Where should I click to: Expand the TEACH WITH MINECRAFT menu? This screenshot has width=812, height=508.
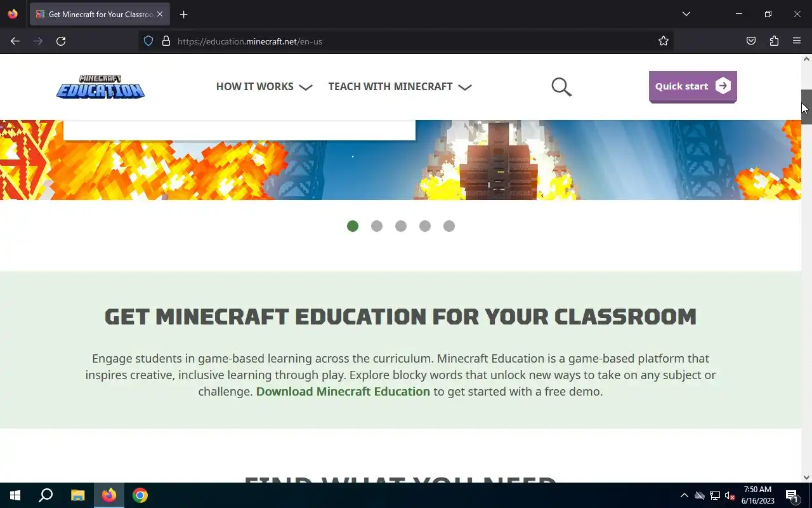[400, 86]
